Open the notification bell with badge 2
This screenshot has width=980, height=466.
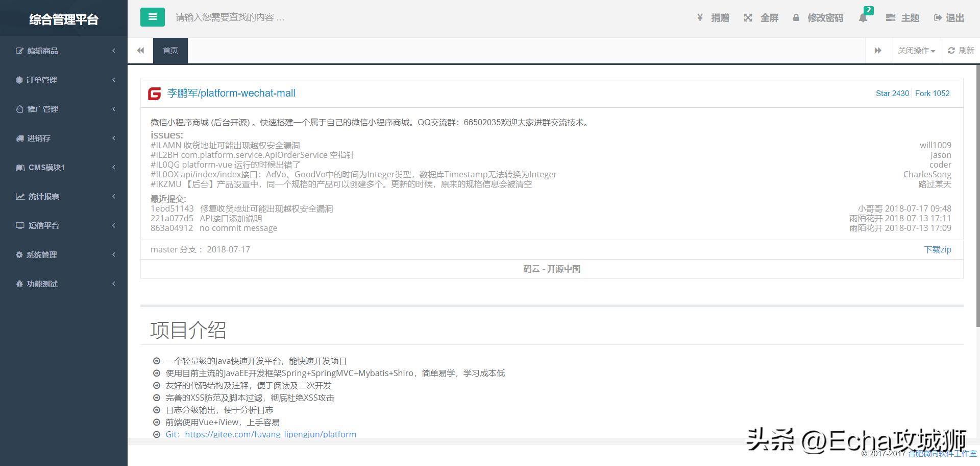(864, 17)
